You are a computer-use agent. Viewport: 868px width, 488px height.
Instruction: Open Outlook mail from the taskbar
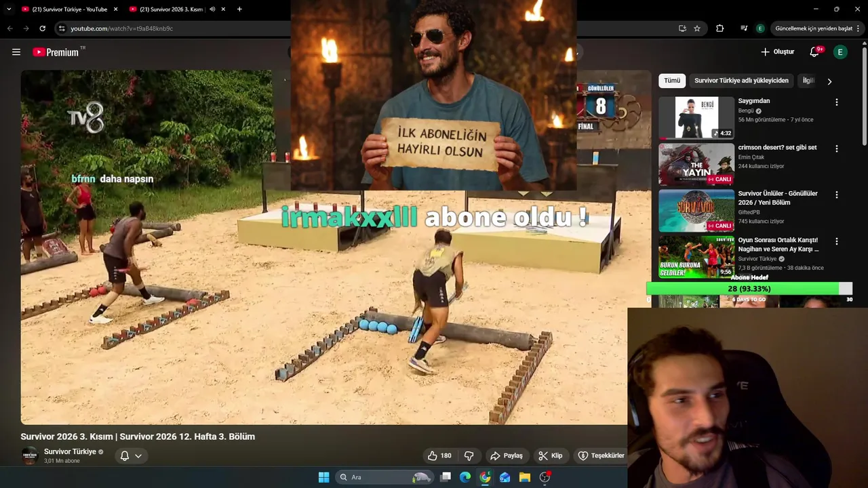point(505,477)
